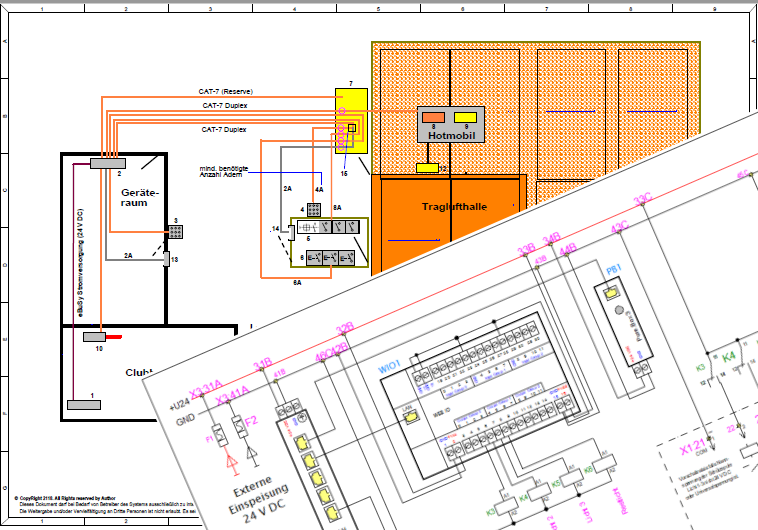Select the yellow junction box numbered 7
Viewport: 758px width, 530px height.
click(350, 120)
